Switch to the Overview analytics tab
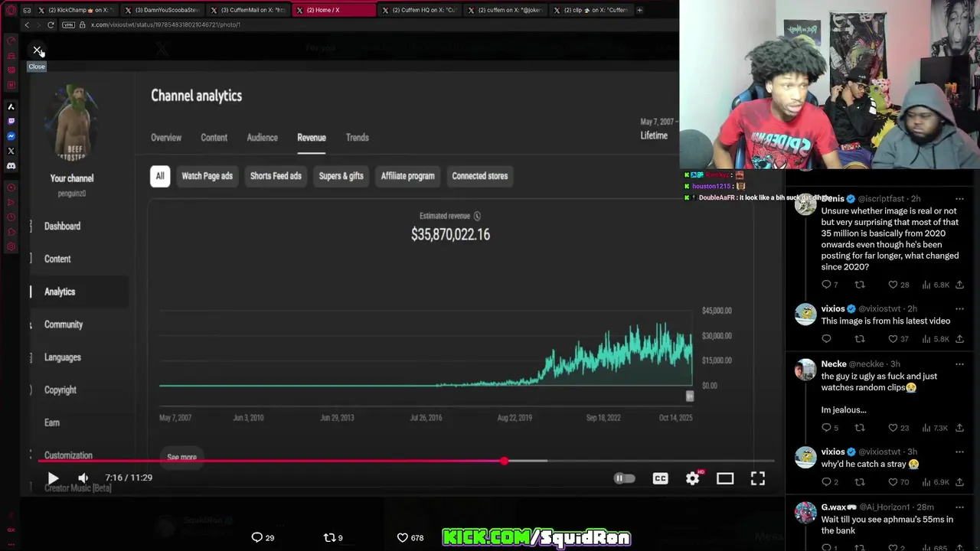980x551 pixels. tap(166, 138)
